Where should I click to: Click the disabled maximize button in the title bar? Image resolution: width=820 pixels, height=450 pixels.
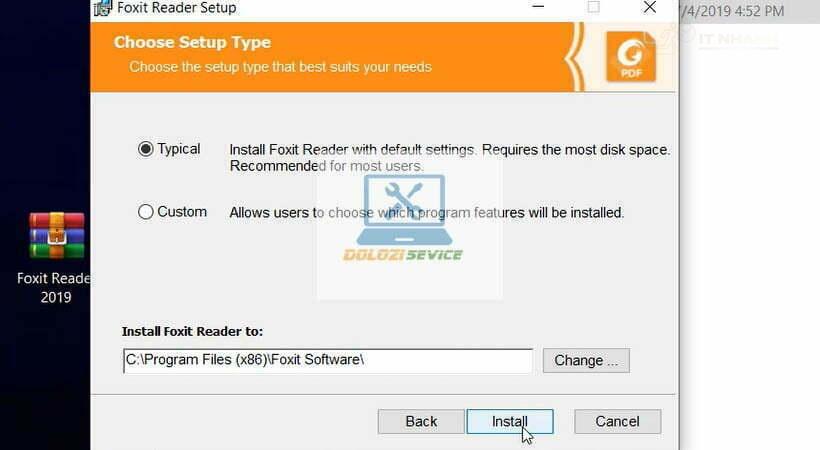click(594, 7)
